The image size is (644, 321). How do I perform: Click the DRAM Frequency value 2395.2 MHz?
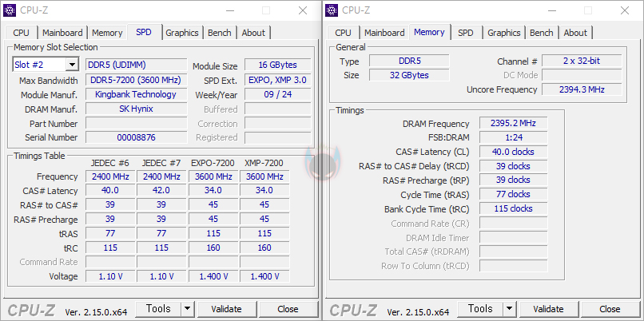point(513,123)
